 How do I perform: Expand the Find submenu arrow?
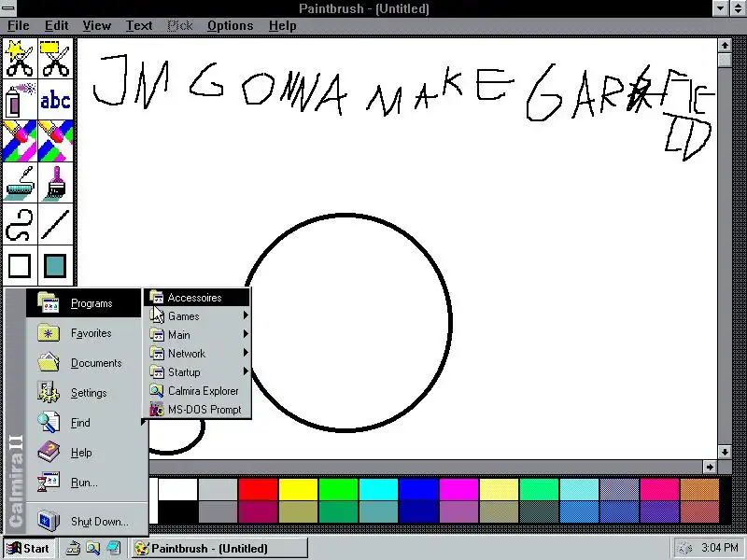[x=143, y=422]
